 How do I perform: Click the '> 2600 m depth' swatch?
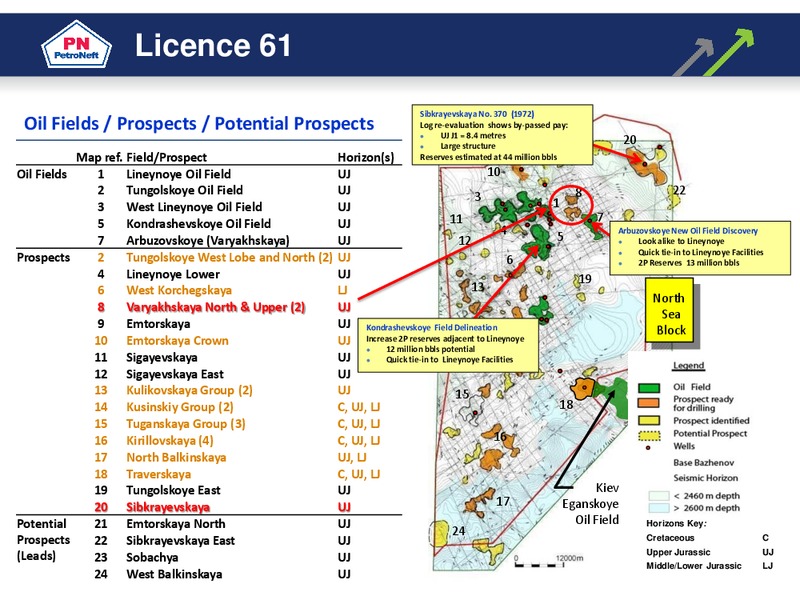[x=658, y=508]
